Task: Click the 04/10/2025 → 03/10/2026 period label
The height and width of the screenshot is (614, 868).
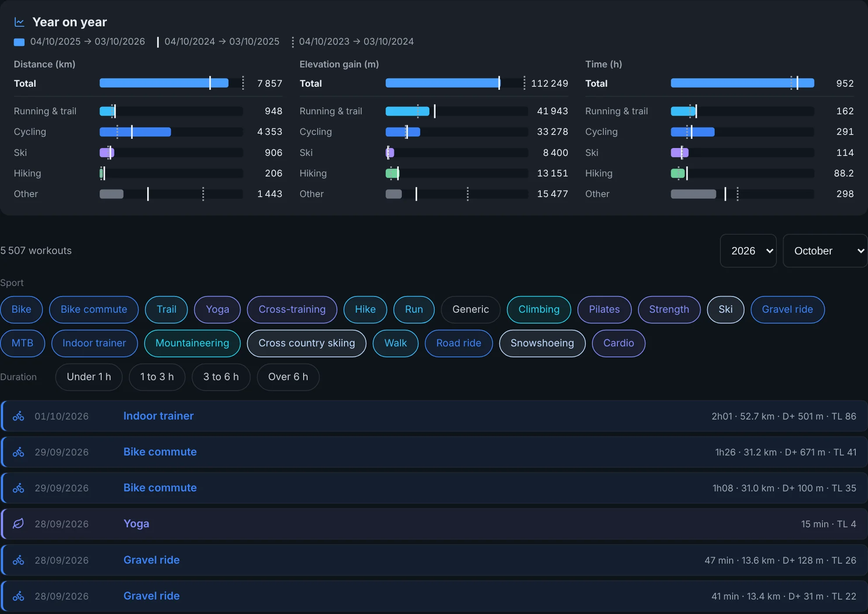Action: coord(88,42)
